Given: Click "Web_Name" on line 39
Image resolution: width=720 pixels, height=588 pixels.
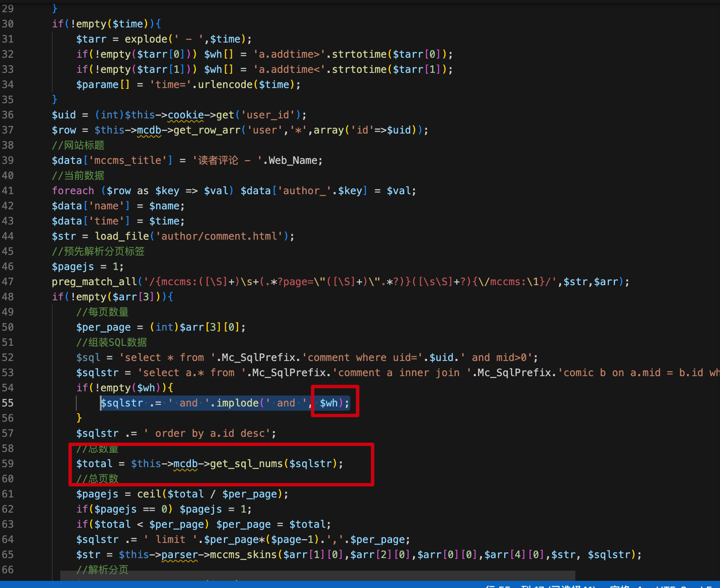Looking at the screenshot, I should click(293, 160).
